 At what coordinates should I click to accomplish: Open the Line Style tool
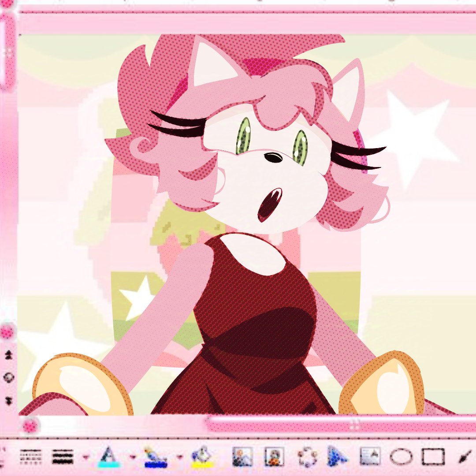pos(63,457)
